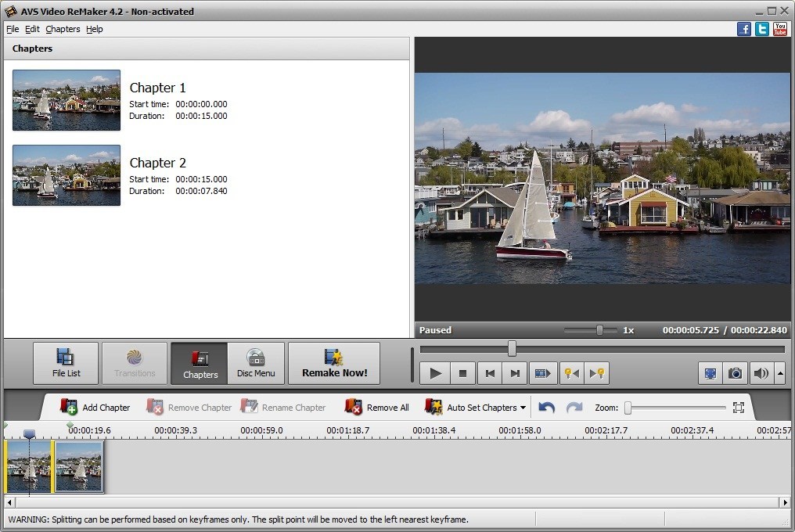Click the next scene film-strip icon

pyautogui.click(x=543, y=374)
